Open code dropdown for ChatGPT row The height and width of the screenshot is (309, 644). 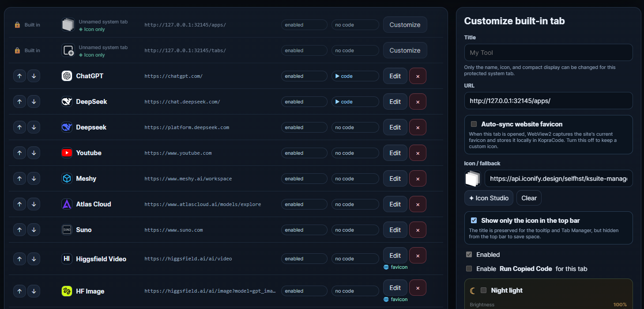tap(355, 76)
